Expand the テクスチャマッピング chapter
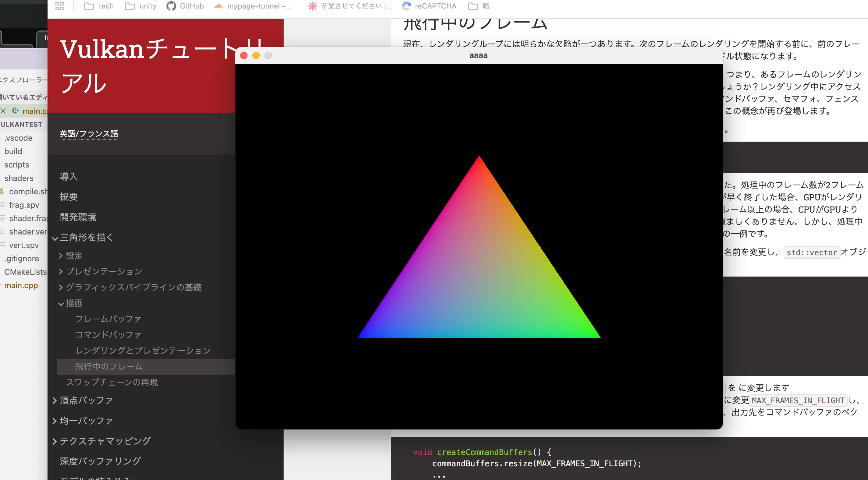 click(x=55, y=441)
